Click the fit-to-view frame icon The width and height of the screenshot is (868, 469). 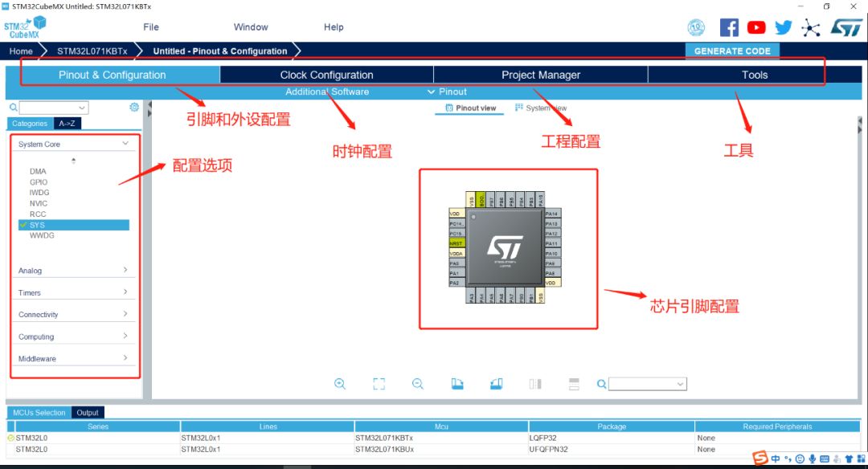click(x=379, y=384)
